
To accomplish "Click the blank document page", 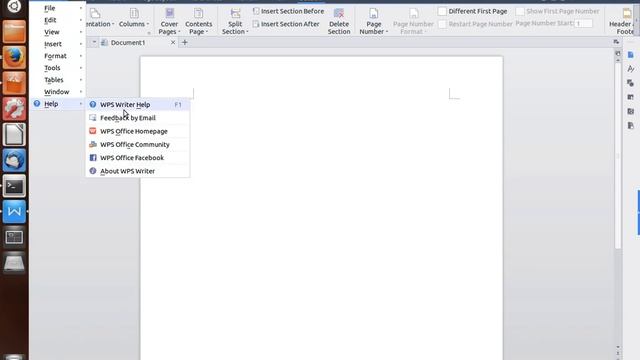I will 322,208.
